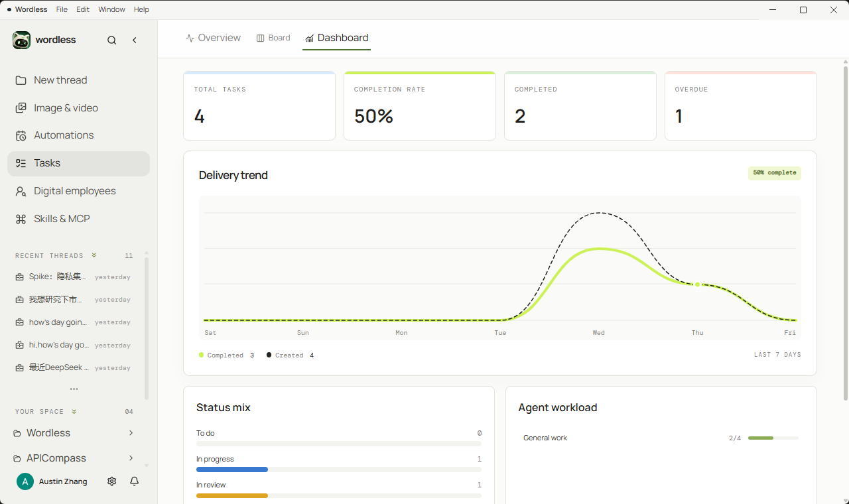The width and height of the screenshot is (849, 504).
Task: Click the In review orange status bar
Action: point(232,495)
